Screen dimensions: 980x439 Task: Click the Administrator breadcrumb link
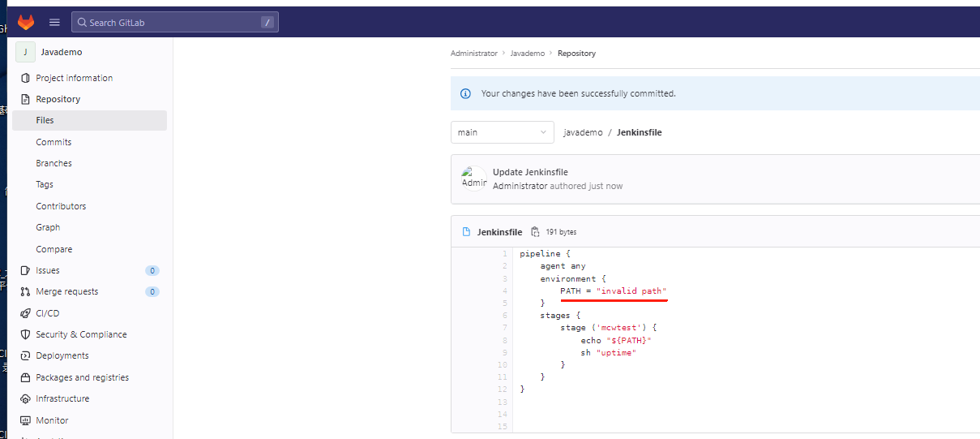tap(474, 54)
